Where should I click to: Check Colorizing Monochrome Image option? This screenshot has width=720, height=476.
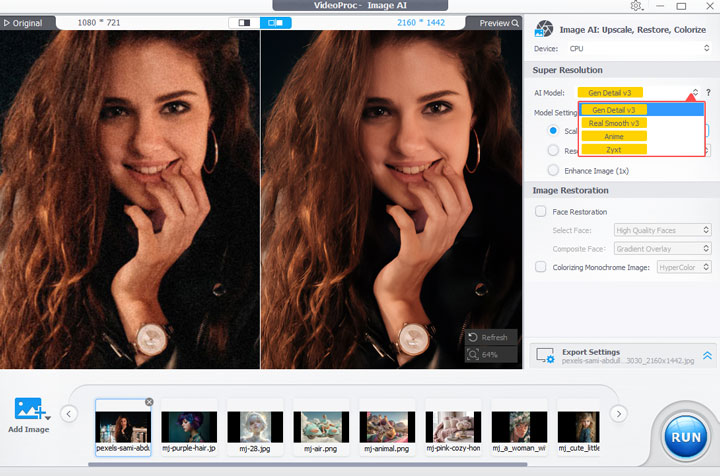pos(541,266)
